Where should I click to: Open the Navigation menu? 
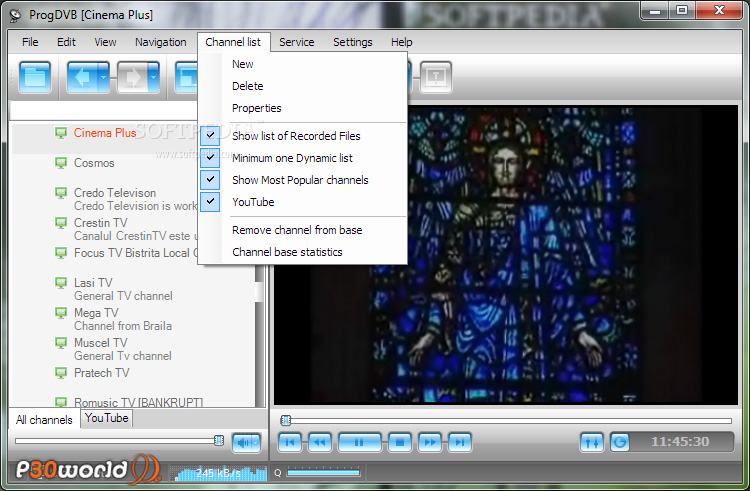click(x=161, y=42)
